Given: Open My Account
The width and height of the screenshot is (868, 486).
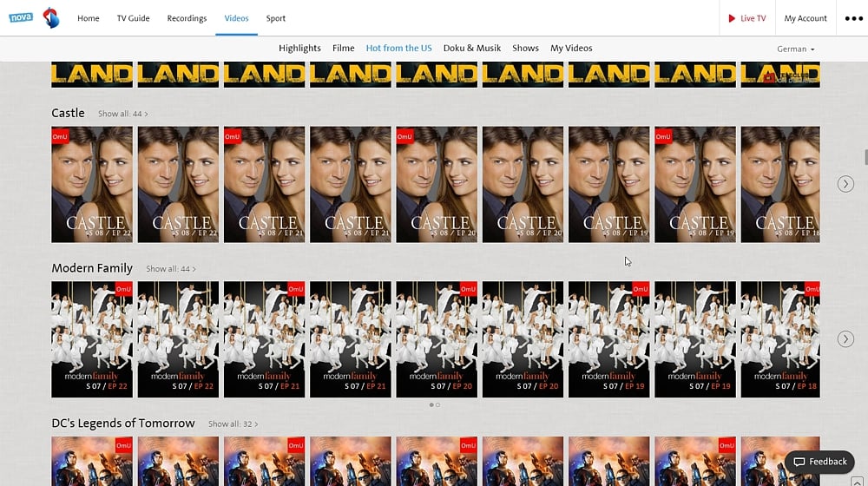Looking at the screenshot, I should (805, 18).
